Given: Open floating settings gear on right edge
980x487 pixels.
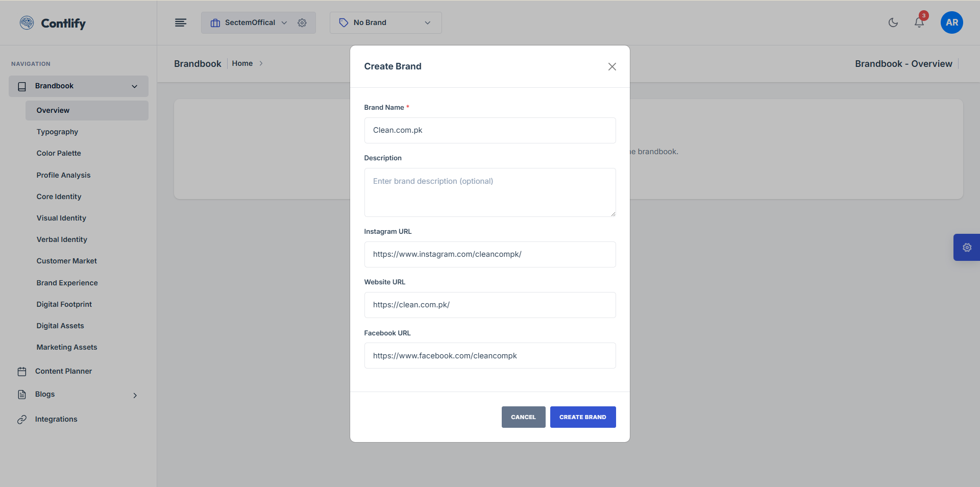Looking at the screenshot, I should click(967, 248).
